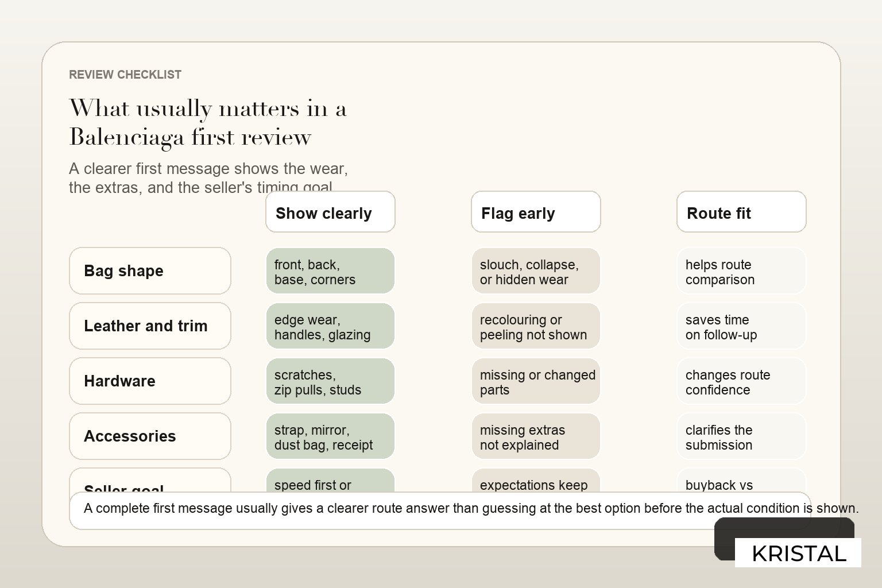Click the Show clearly column header
Image resolution: width=882 pixels, height=588 pixels.
point(330,212)
